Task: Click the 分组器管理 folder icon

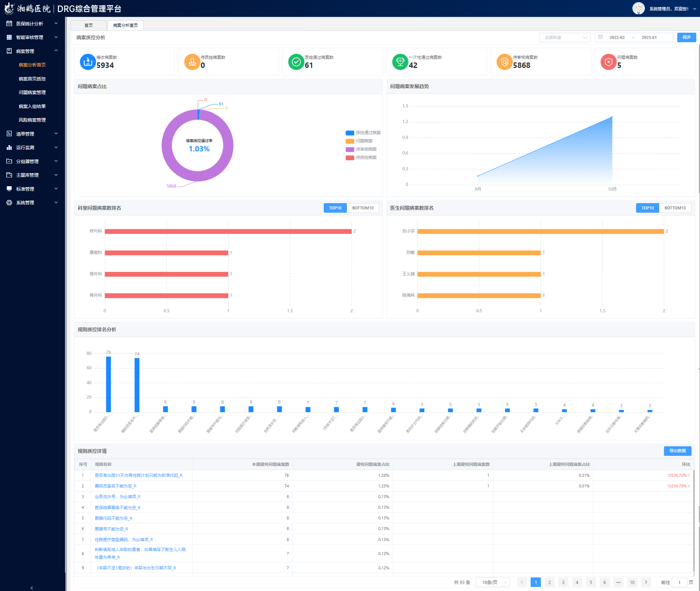Action: (x=9, y=161)
